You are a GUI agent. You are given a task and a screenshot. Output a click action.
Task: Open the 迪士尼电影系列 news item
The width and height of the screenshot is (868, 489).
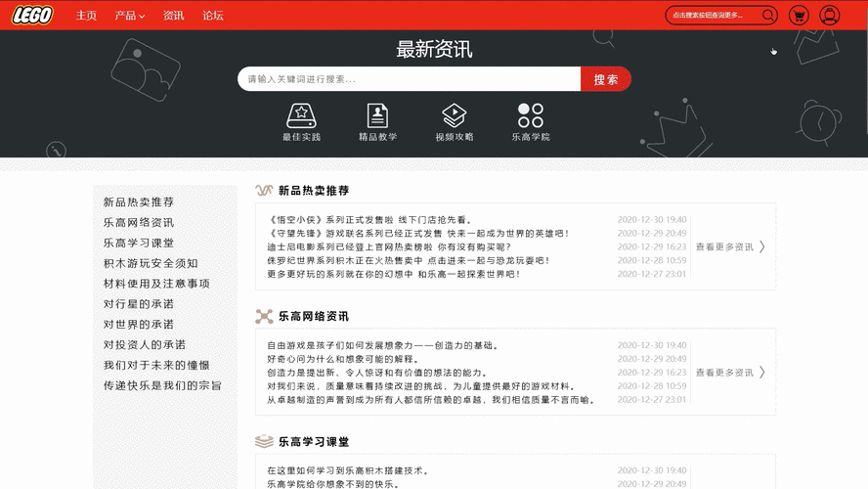(389, 247)
